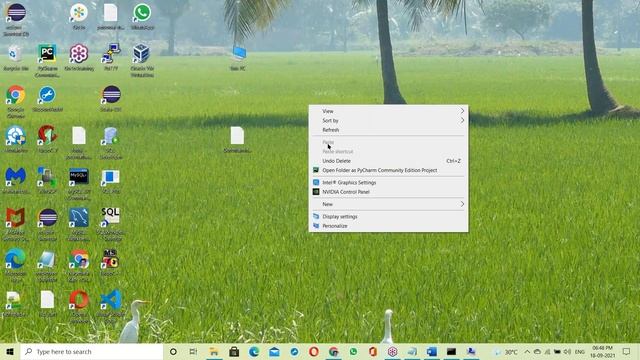This screenshot has width=640, height=360.
Task: Click the ENG language indicator
Action: coord(580,351)
